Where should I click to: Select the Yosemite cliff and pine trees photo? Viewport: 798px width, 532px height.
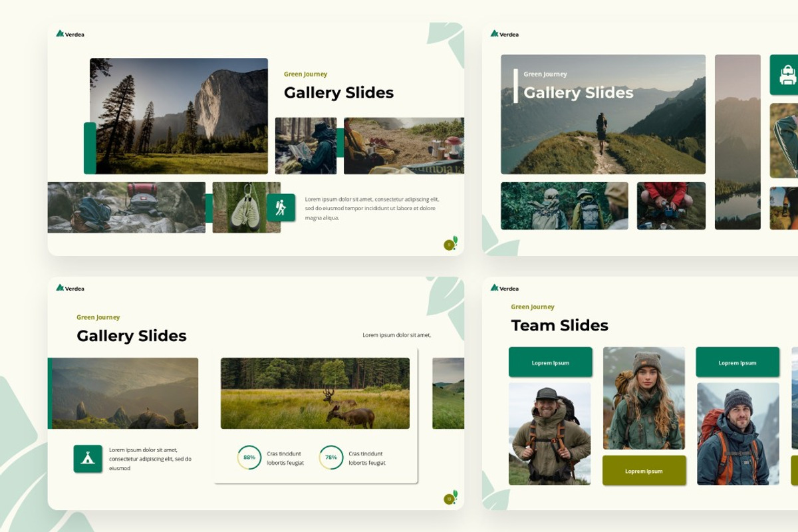click(179, 116)
